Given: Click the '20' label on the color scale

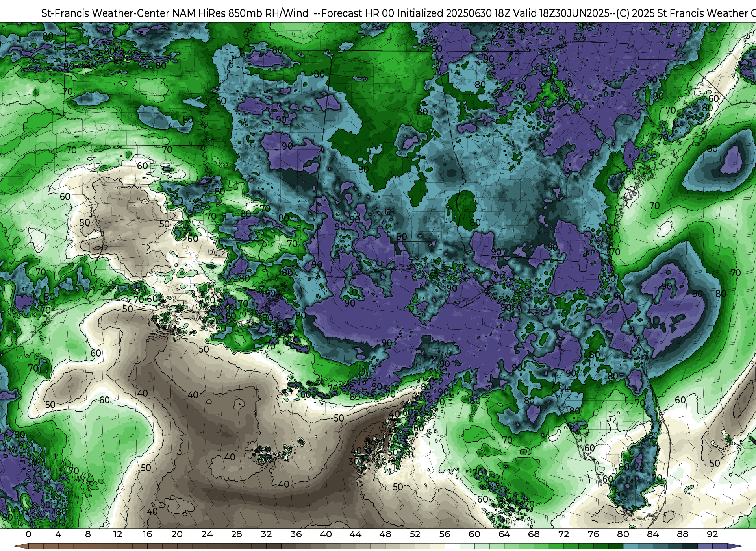Looking at the screenshot, I should coord(177,534).
